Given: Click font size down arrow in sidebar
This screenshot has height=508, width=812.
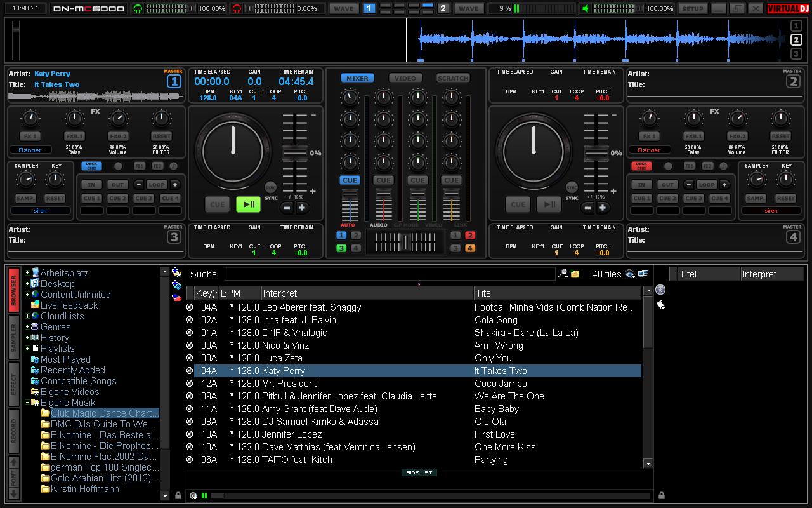Looking at the screenshot, I should pos(14,493).
